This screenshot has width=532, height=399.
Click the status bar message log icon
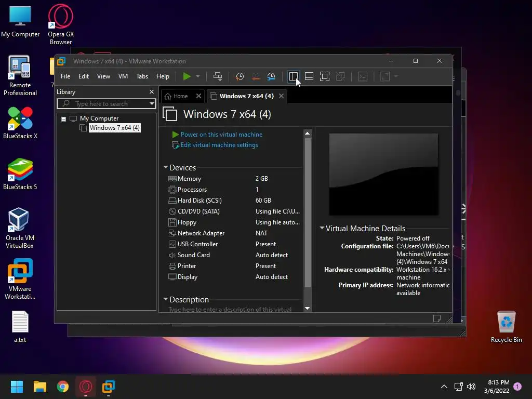point(436,318)
